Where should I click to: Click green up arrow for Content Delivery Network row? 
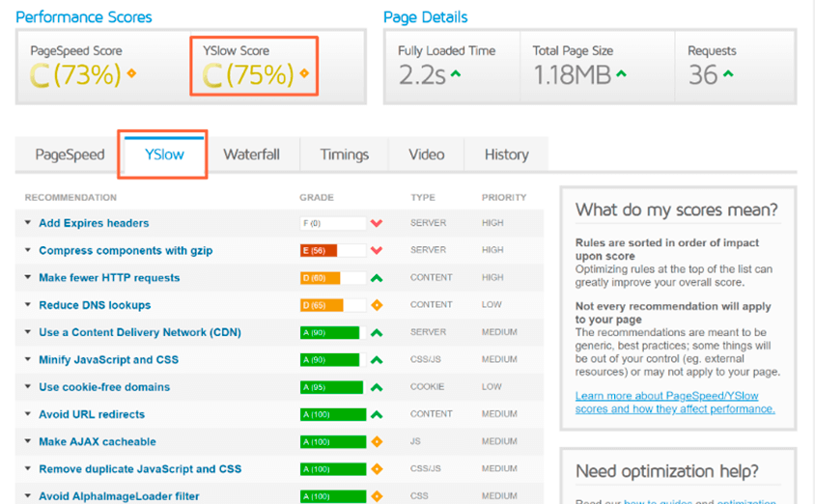[x=377, y=332]
